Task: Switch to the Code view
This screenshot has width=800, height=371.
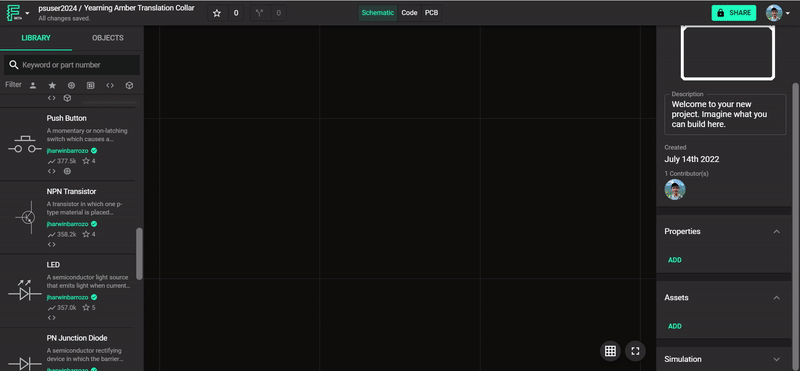Action: [x=409, y=13]
